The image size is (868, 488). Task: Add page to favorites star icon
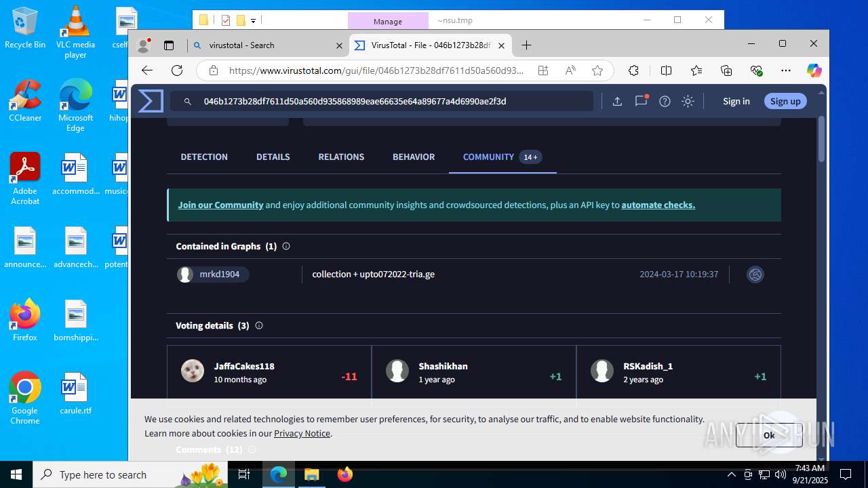[597, 70]
